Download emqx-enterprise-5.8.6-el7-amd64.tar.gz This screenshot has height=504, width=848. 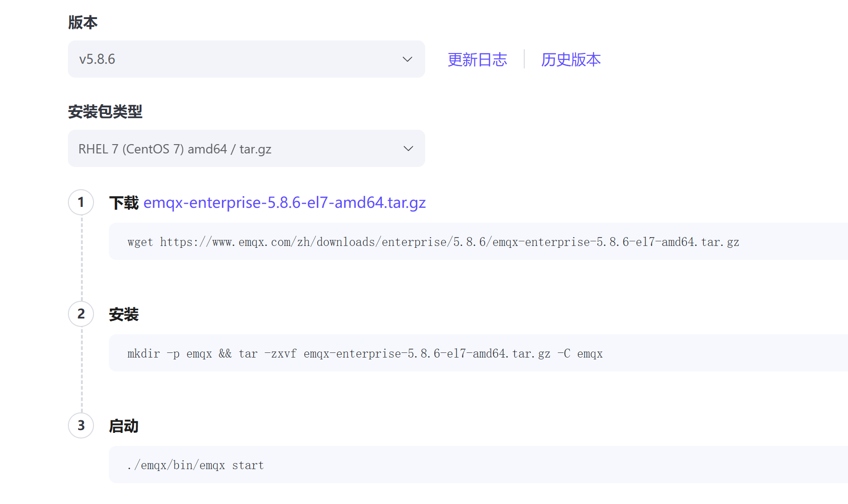285,203
